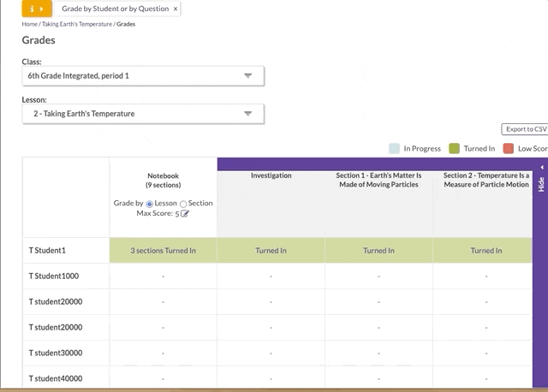Click the Turned In green swatch
The image size is (548, 392).
[x=454, y=148]
